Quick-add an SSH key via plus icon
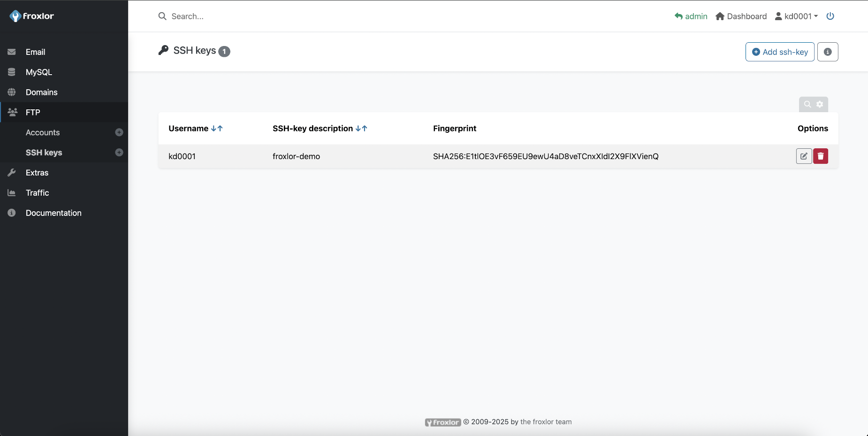 click(119, 153)
